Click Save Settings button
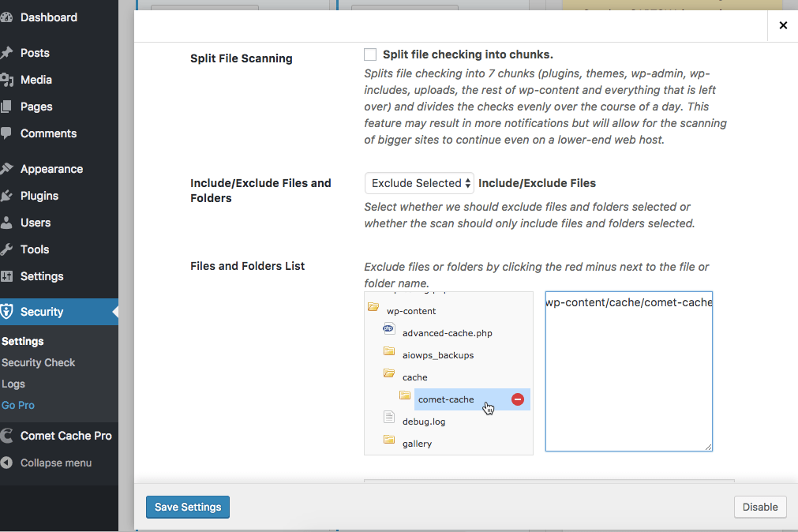Viewport: 798px width, 532px height. [x=188, y=507]
